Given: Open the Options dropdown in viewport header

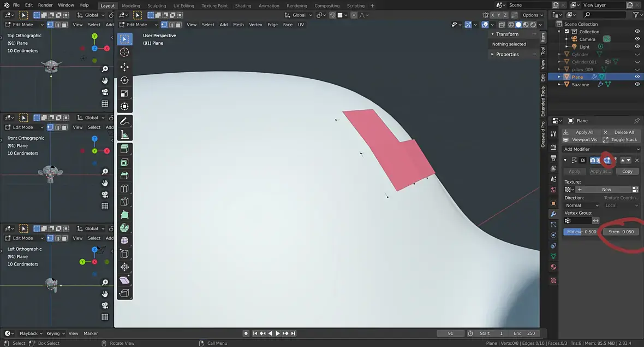Looking at the screenshot, I should (533, 15).
